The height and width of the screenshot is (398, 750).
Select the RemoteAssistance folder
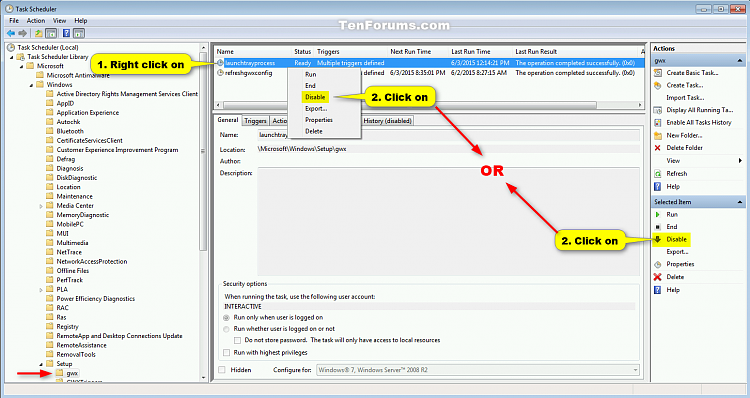tap(81, 345)
